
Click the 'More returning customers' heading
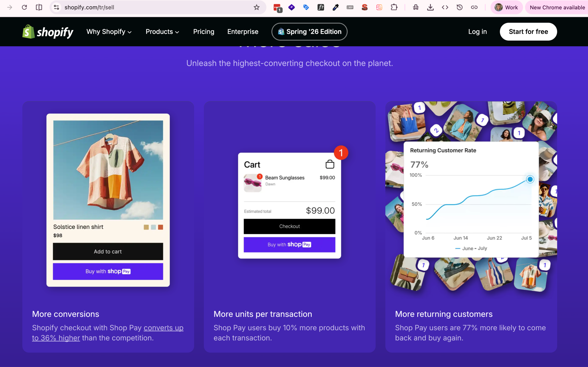click(x=444, y=314)
